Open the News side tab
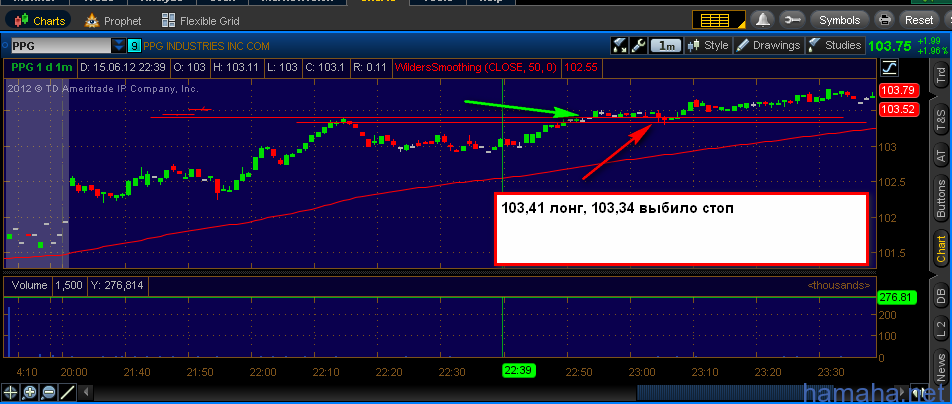This screenshot has width=952, height=404. (x=940, y=366)
